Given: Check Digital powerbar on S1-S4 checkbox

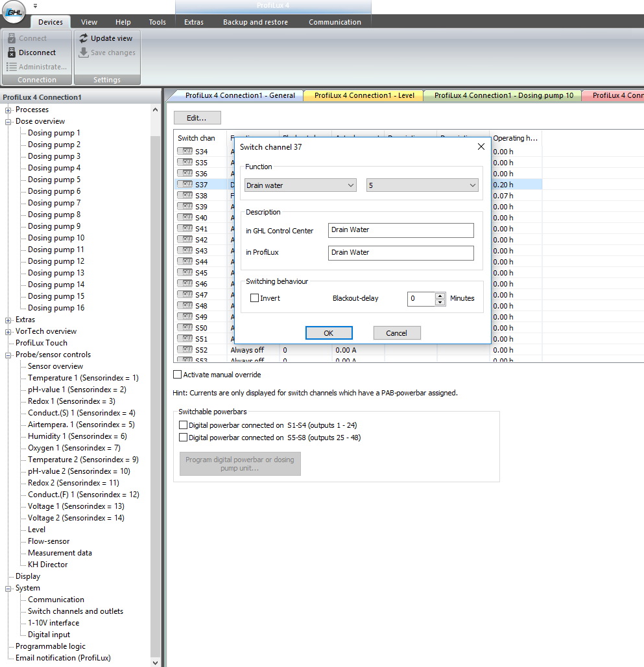Looking at the screenshot, I should click(x=183, y=425).
